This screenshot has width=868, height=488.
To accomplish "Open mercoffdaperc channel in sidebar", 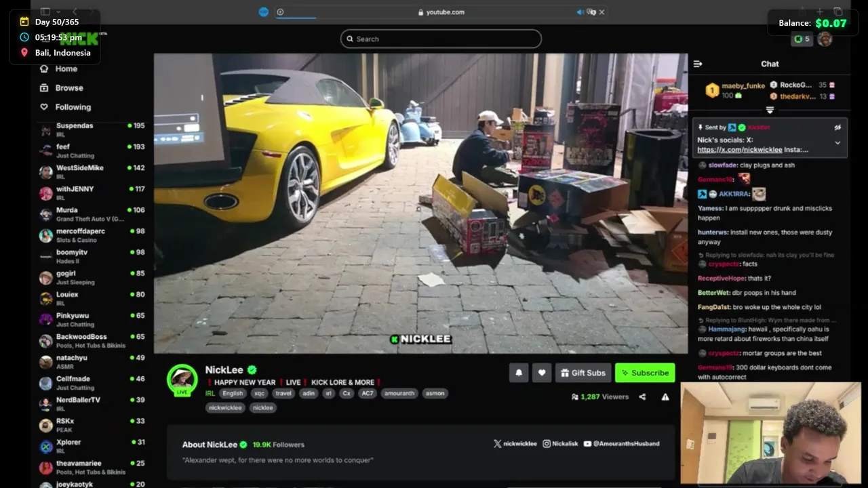I will pyautogui.click(x=92, y=235).
